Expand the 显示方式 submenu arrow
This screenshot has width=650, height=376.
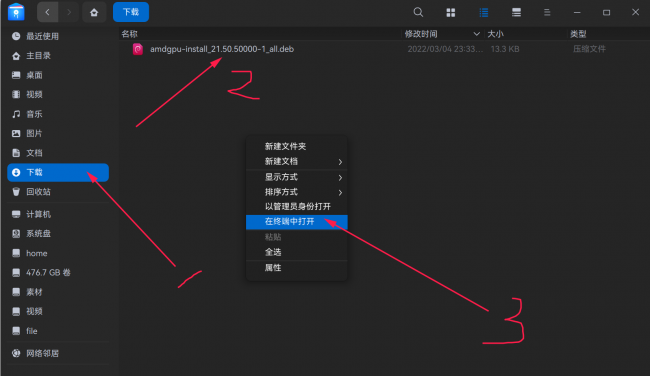point(340,177)
